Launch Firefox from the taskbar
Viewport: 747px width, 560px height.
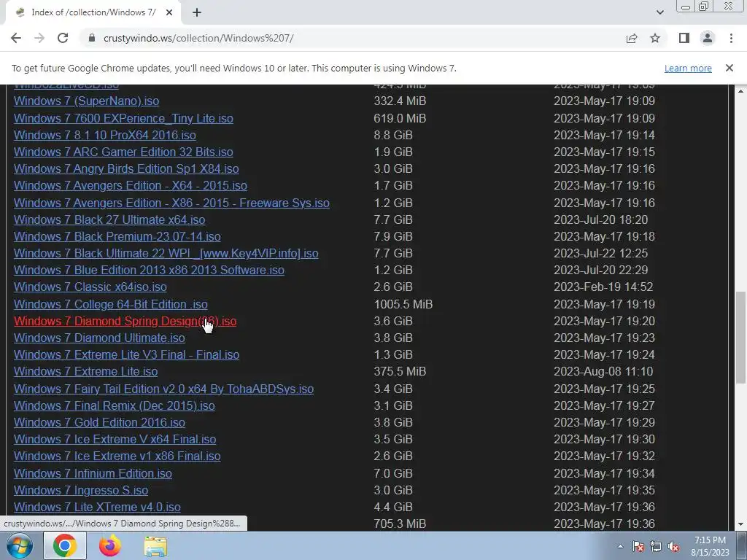click(110, 545)
